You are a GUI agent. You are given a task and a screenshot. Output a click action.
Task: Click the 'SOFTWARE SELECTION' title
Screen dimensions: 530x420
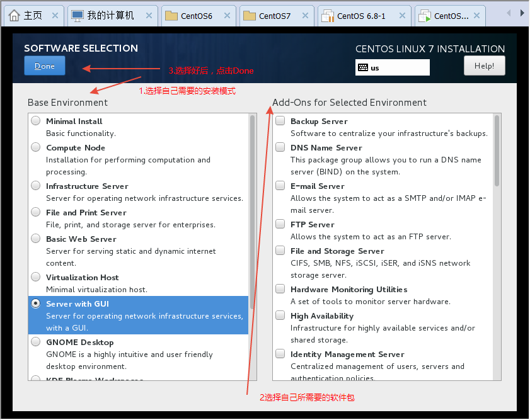point(81,48)
